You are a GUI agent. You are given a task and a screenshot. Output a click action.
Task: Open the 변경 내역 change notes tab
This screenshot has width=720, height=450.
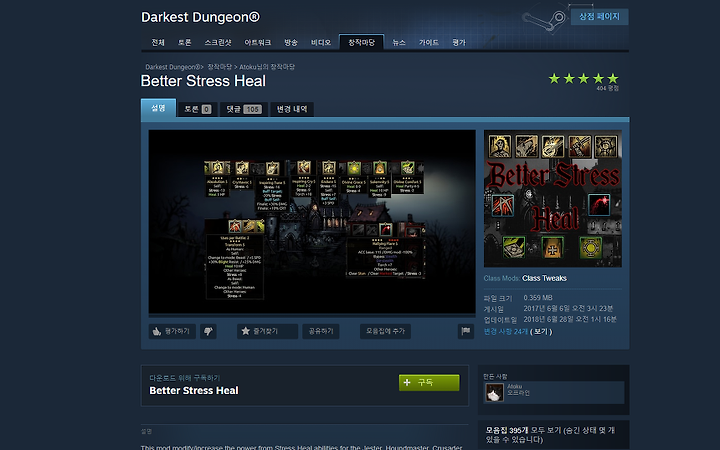point(292,109)
